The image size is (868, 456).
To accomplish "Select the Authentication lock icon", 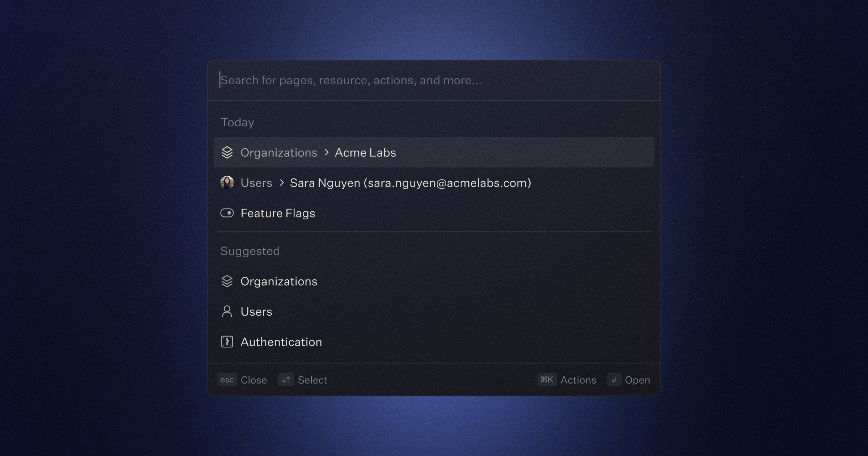I will coord(227,342).
